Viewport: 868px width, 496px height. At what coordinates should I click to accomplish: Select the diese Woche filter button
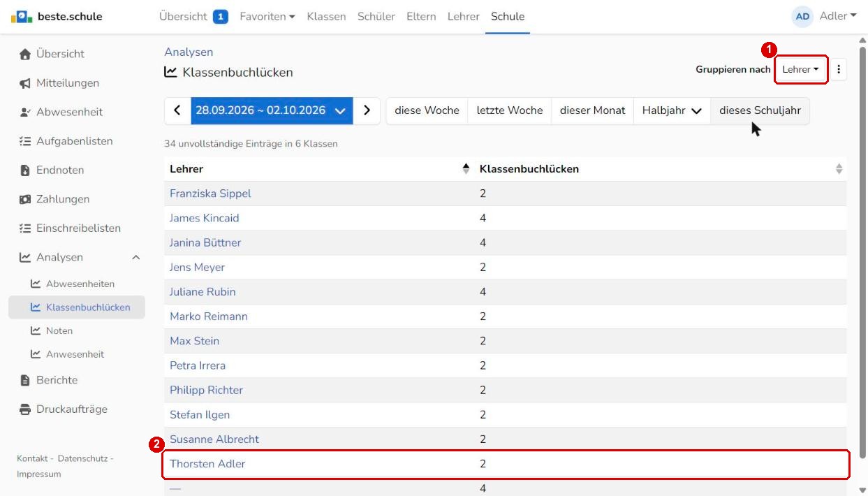[427, 110]
